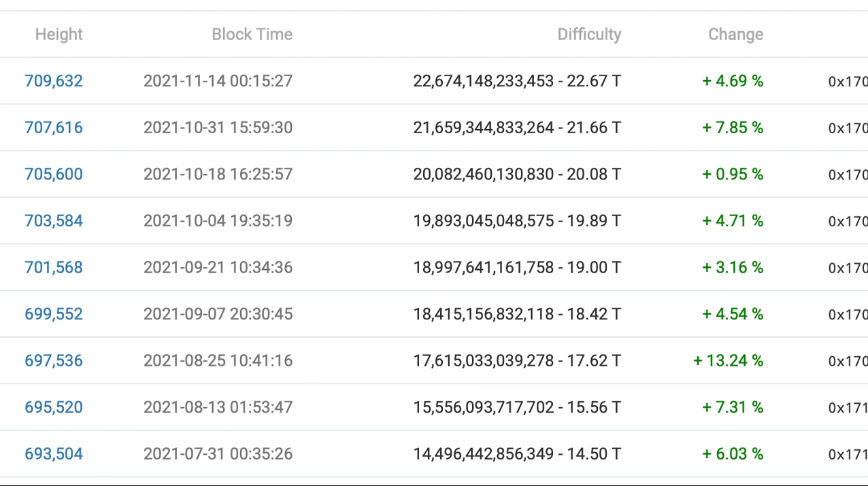The width and height of the screenshot is (868, 486).
Task: Select the +13.24 % change value
Action: click(x=728, y=360)
